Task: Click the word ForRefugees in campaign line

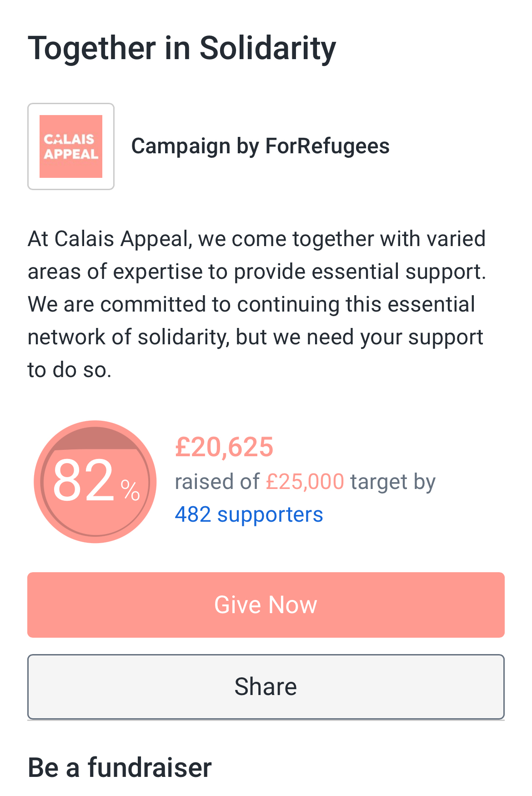Action: pyautogui.click(x=327, y=146)
